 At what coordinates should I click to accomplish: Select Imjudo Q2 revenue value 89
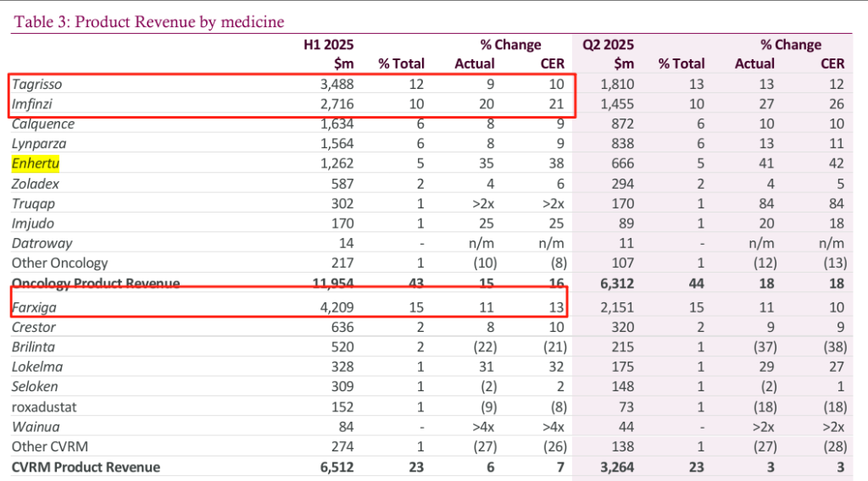tap(626, 224)
